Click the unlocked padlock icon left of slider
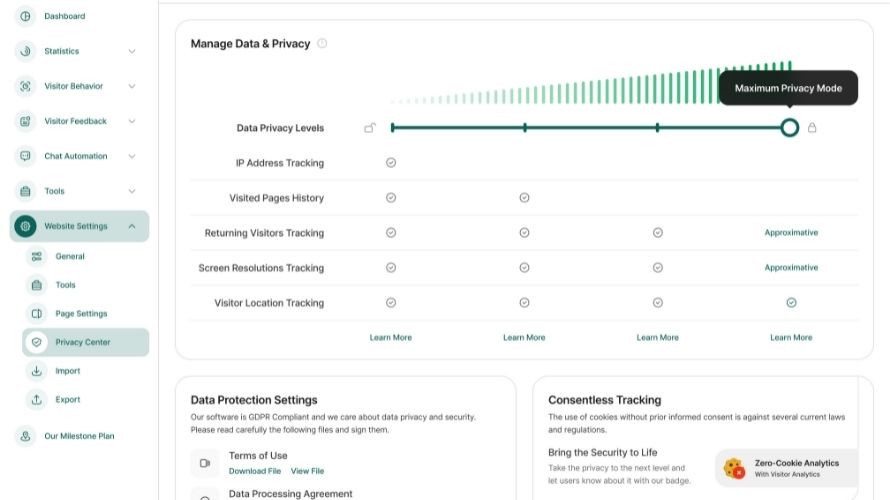The image size is (890, 500). [370, 128]
